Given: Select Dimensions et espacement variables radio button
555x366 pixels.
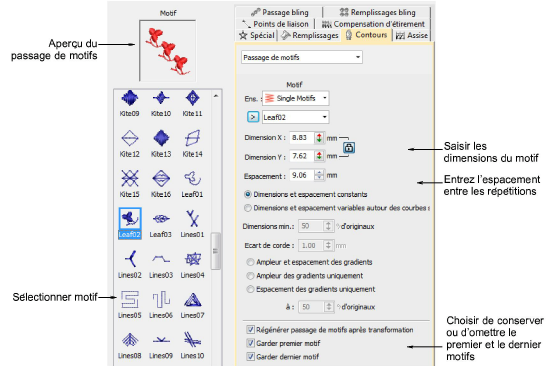Looking at the screenshot, I should (x=248, y=208).
